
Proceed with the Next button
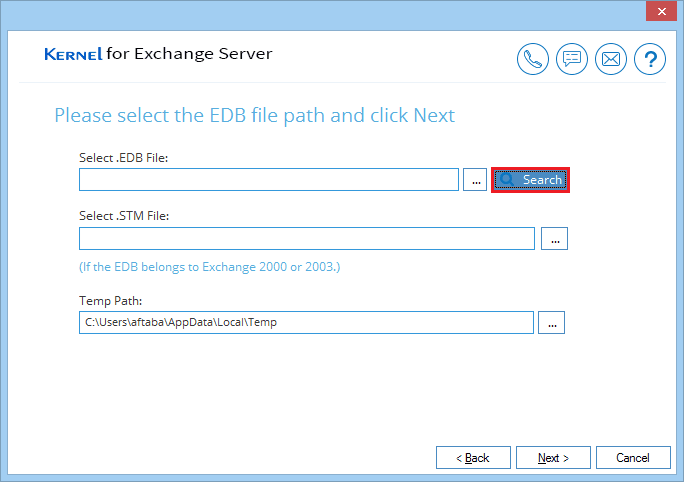[x=553, y=458]
